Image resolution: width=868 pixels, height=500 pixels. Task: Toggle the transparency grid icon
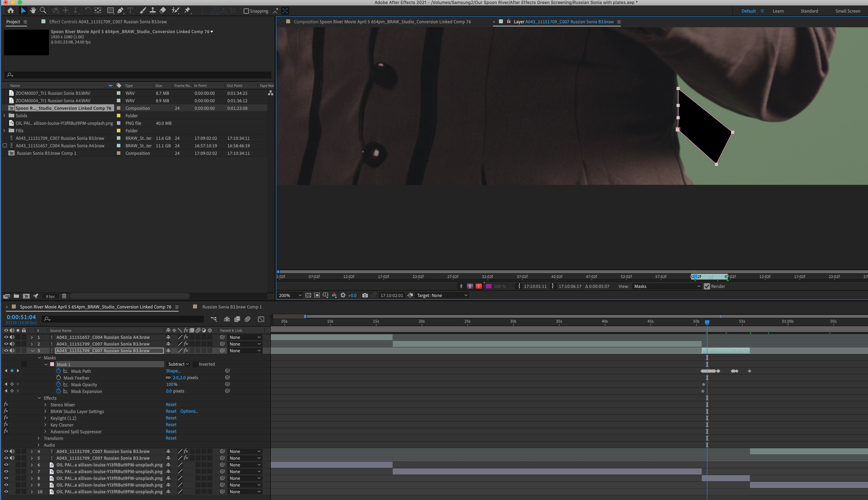pyautogui.click(x=308, y=295)
